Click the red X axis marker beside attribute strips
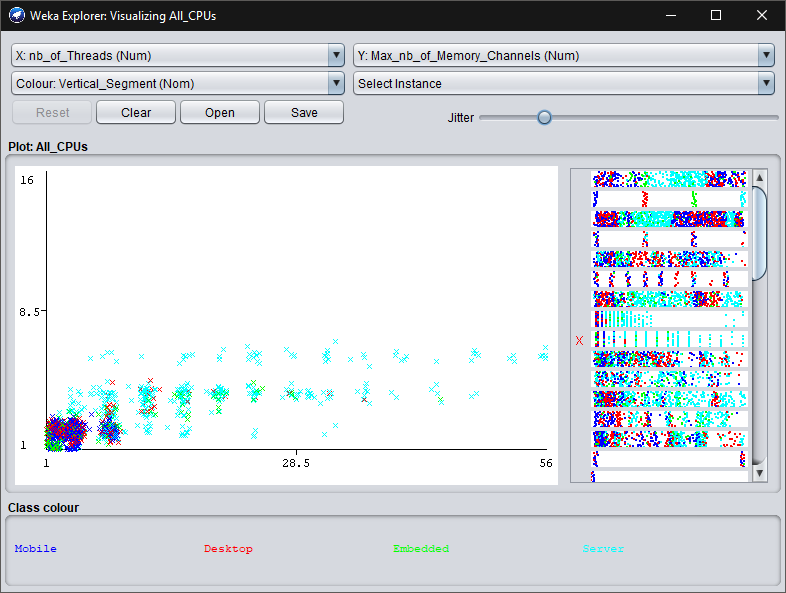This screenshot has height=593, width=786. (x=579, y=340)
